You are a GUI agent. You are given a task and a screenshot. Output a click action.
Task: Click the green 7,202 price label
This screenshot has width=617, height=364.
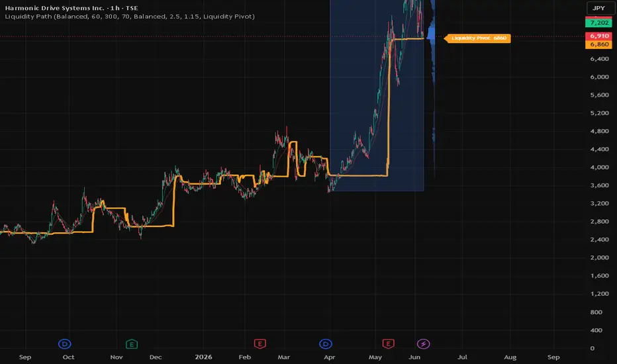point(599,23)
